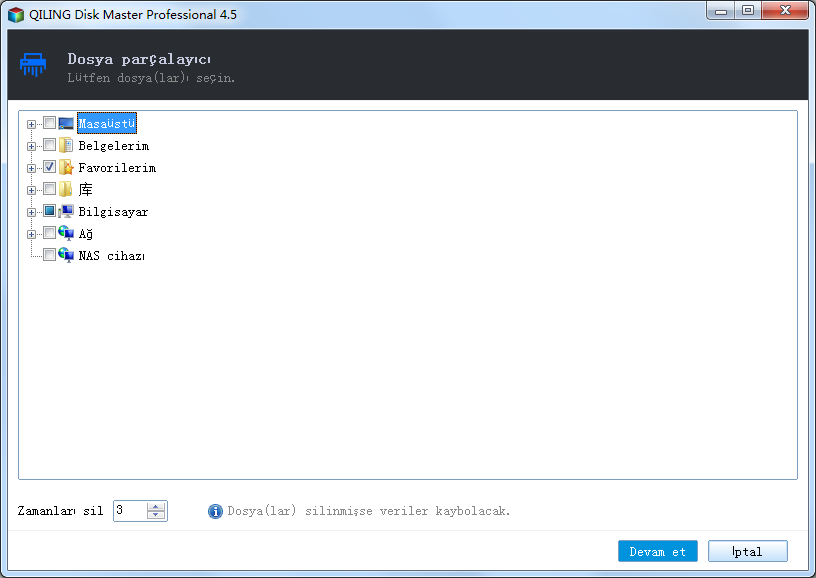The width and height of the screenshot is (816, 578).
Task: Check the Masaüstü checkbox
Action: click(x=49, y=123)
